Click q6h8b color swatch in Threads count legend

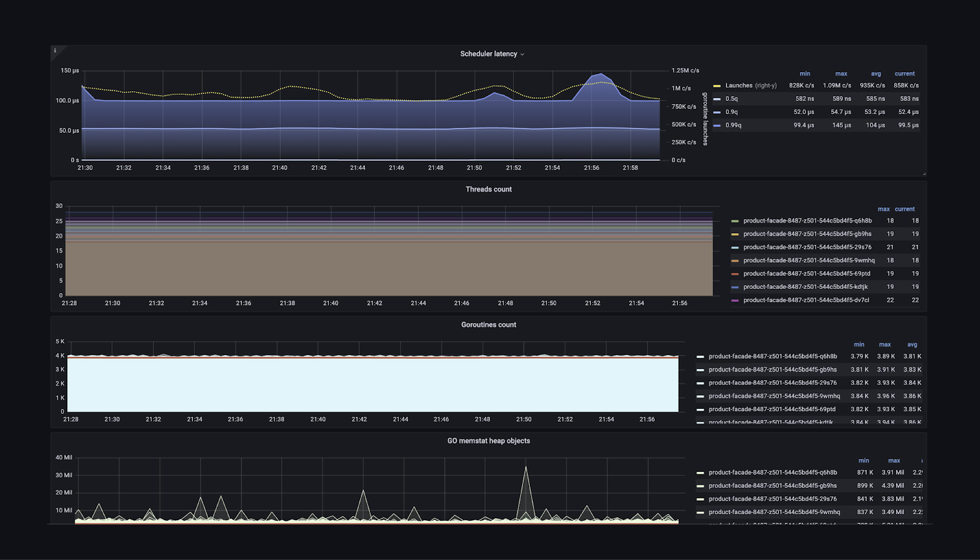tap(735, 221)
